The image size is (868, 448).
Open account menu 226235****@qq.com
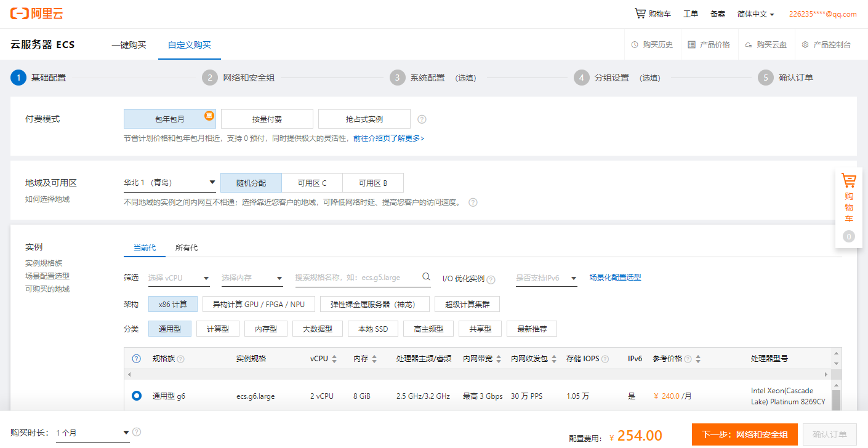822,14
